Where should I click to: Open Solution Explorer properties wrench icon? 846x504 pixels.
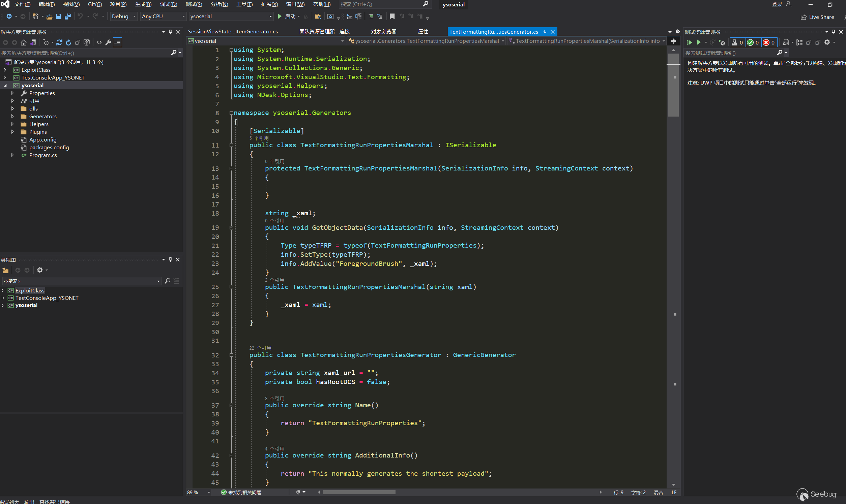click(x=108, y=42)
